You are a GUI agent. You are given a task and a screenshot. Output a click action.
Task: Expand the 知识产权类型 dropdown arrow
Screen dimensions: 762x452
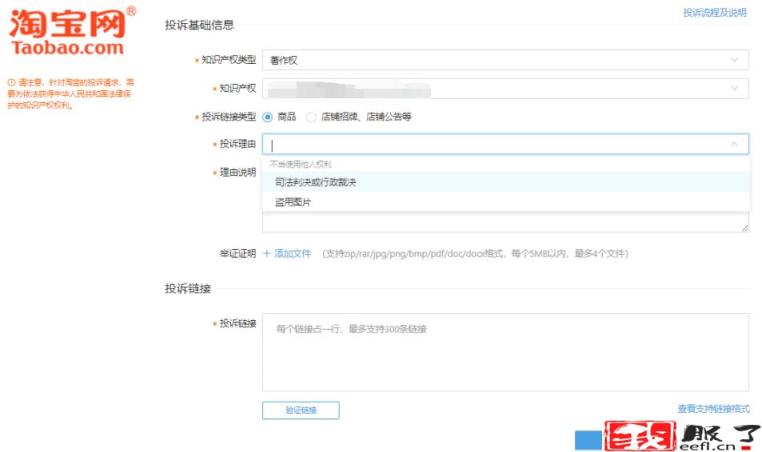point(735,60)
